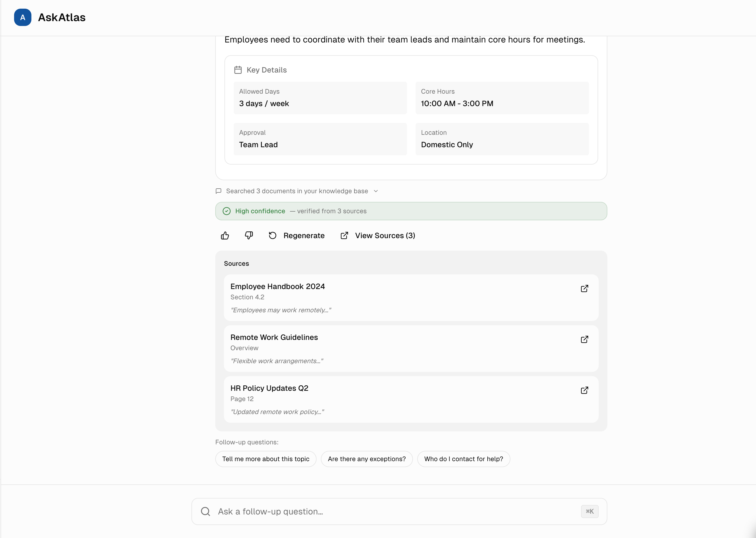Click the AskAtlas logo icon
This screenshot has height=538, width=756.
tap(22, 18)
